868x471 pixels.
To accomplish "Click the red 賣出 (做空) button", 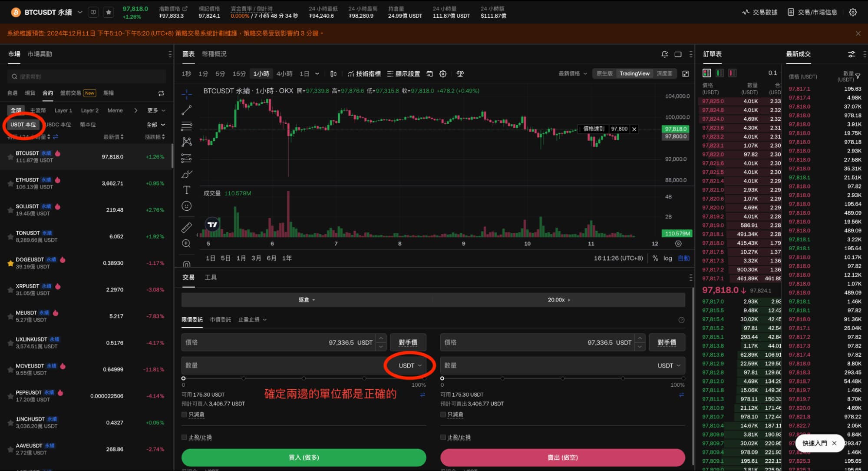I will pos(562,457).
